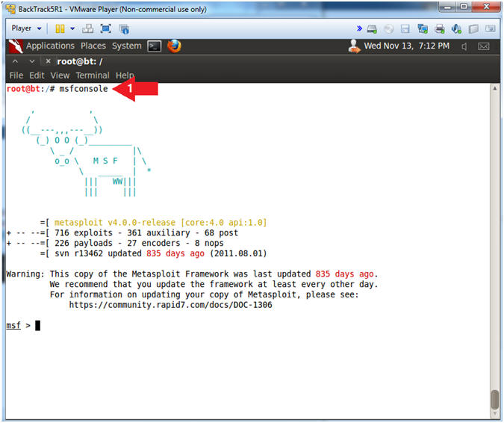
Task: Close the root@bt terminal window with the x
Action: (x=48, y=61)
